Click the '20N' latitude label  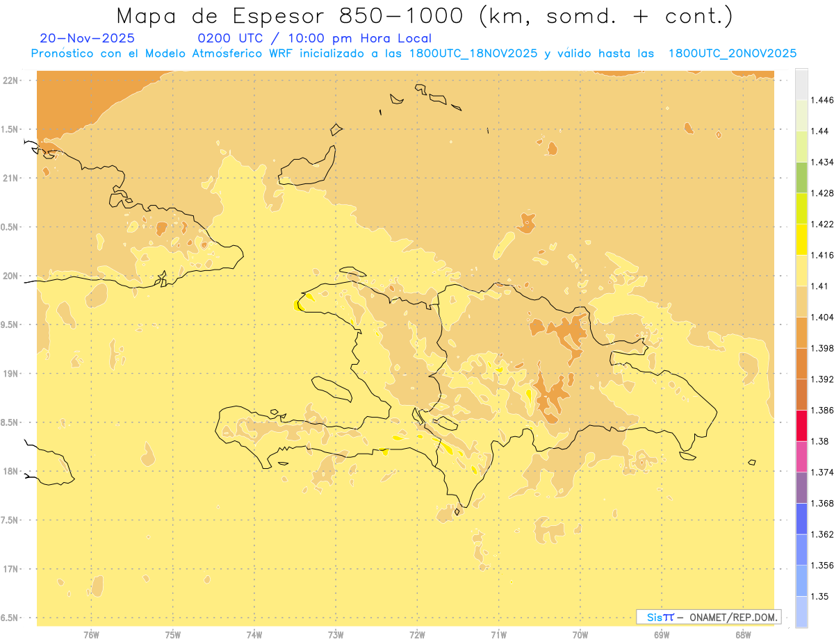tap(10, 276)
